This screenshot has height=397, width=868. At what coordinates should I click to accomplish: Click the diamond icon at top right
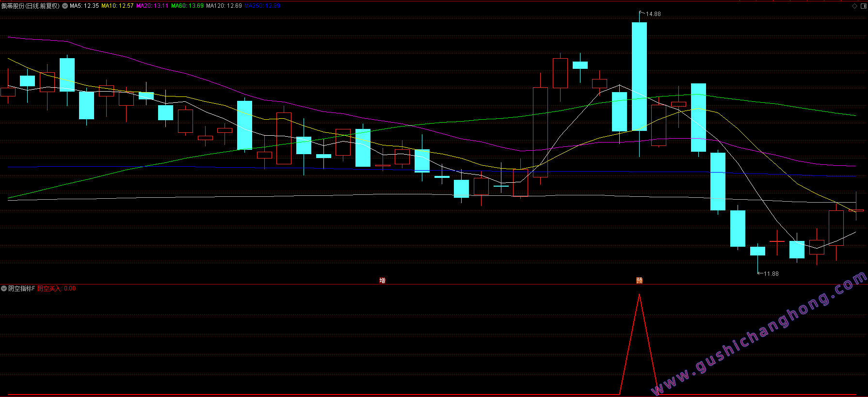854,6
